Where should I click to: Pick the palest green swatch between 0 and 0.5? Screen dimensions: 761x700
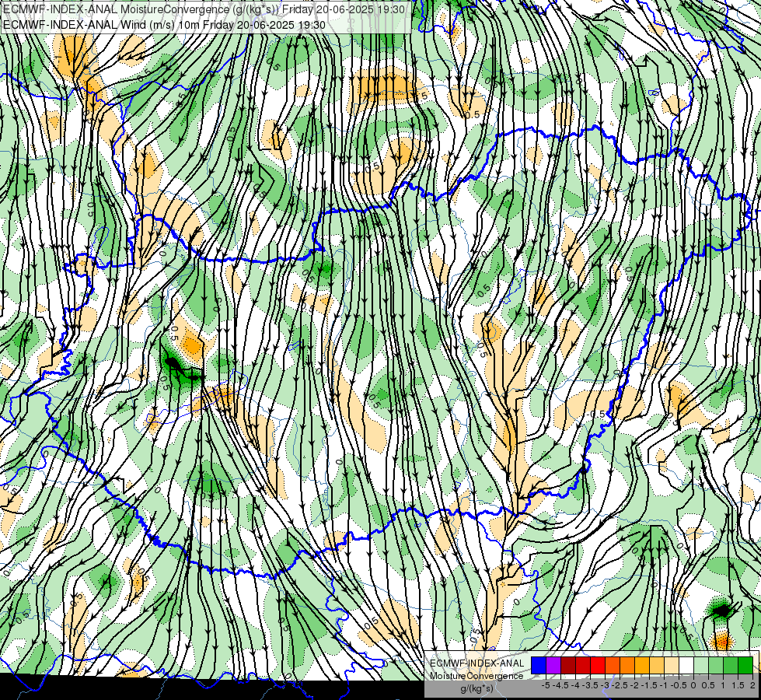tap(701, 666)
